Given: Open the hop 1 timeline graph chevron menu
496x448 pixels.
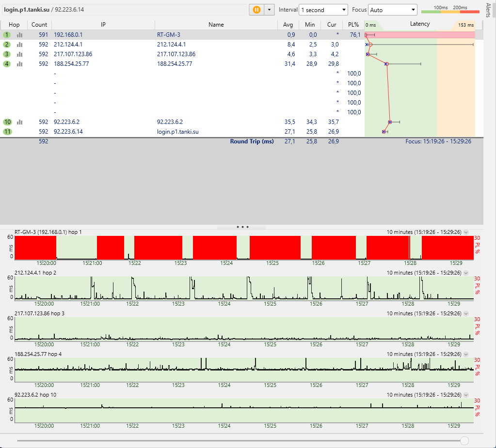Looking at the screenshot, I should click(466, 232).
